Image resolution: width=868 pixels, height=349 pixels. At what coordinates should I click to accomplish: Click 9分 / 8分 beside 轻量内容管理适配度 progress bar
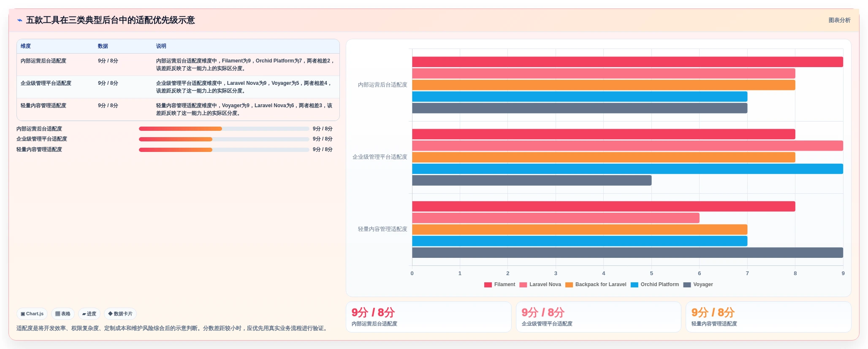point(323,149)
